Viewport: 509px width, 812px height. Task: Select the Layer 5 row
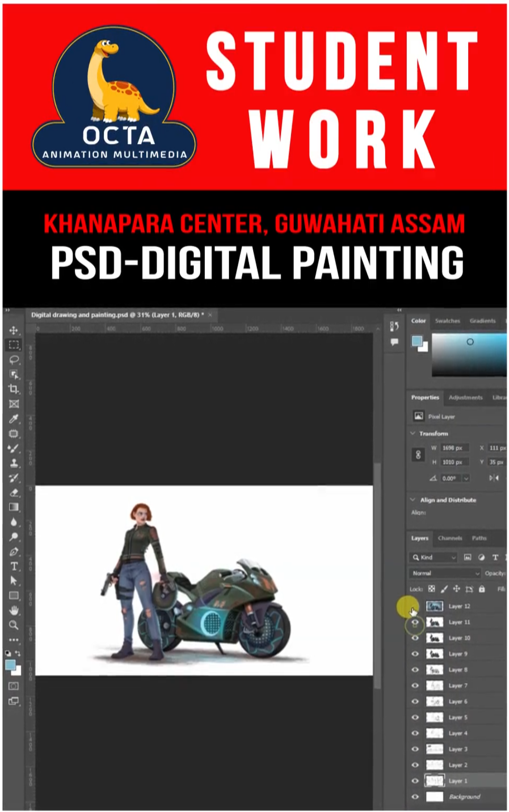457,717
